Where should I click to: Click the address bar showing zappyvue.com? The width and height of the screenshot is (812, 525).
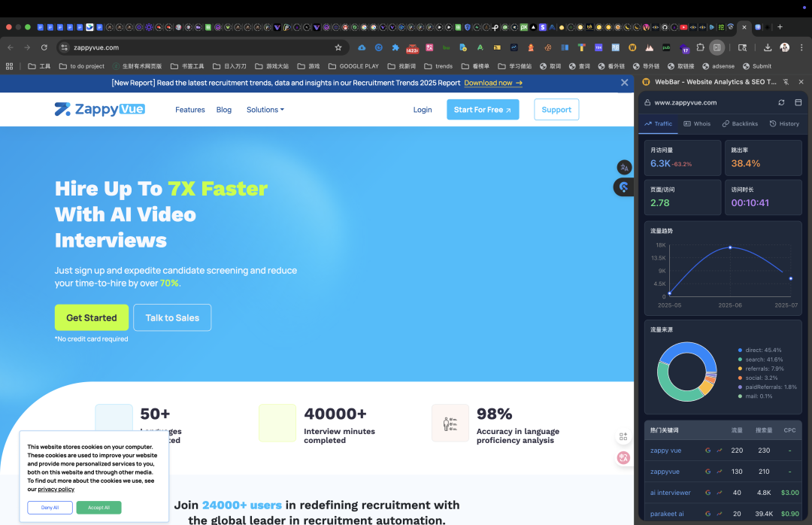coord(202,47)
